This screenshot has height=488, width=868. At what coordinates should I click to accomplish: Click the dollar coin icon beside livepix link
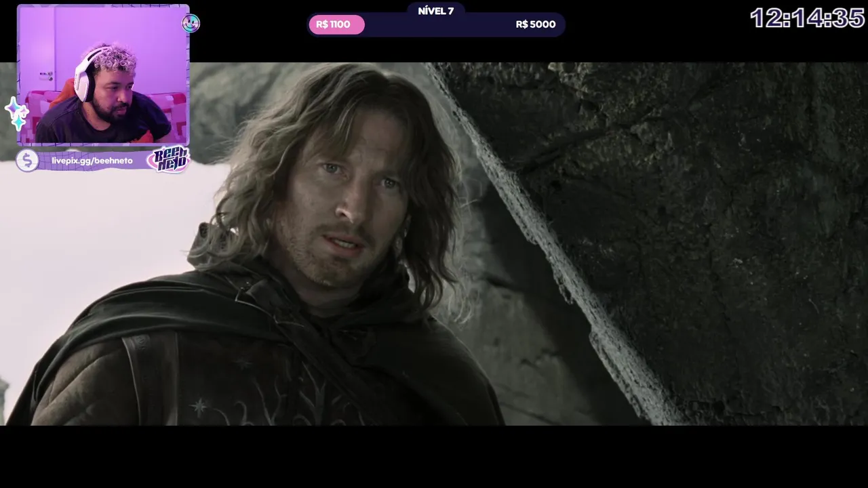coord(27,161)
